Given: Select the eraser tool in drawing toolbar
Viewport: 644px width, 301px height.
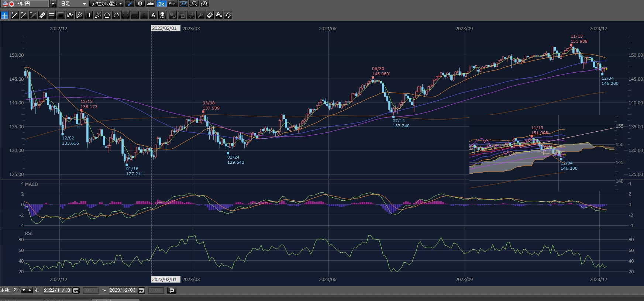Looking at the screenshot, I should pos(209,15).
